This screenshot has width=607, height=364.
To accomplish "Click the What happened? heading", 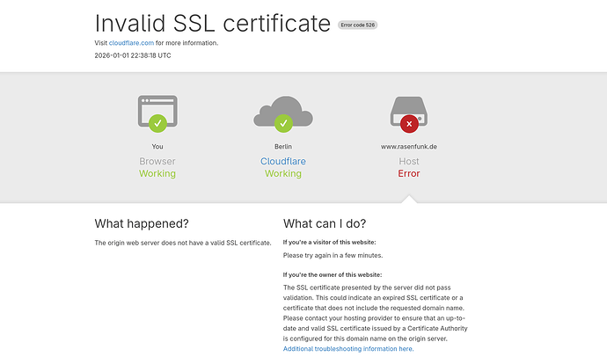I will pyautogui.click(x=142, y=223).
